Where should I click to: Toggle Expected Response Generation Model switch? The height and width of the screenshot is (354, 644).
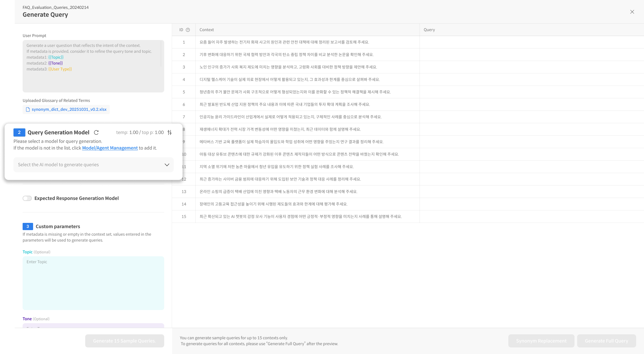coord(27,198)
